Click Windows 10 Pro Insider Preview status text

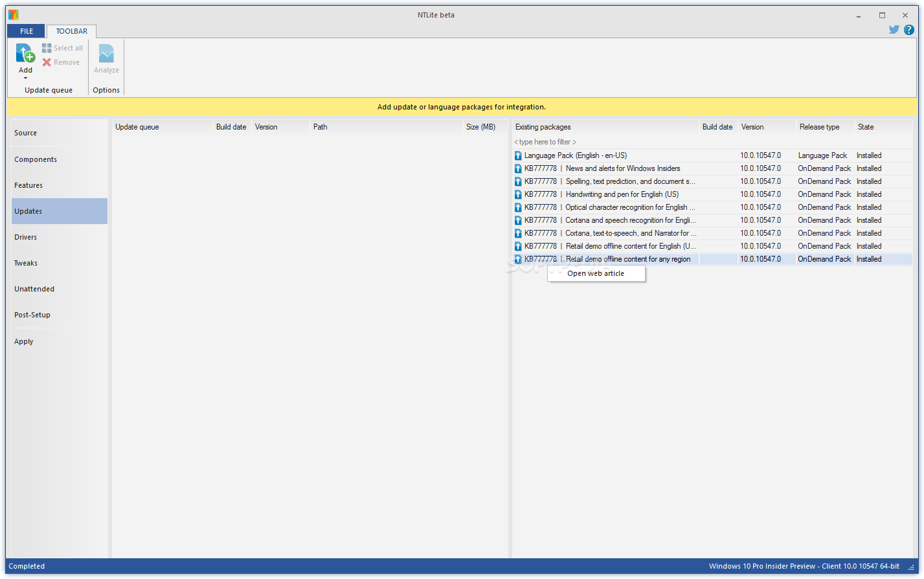[804, 566]
